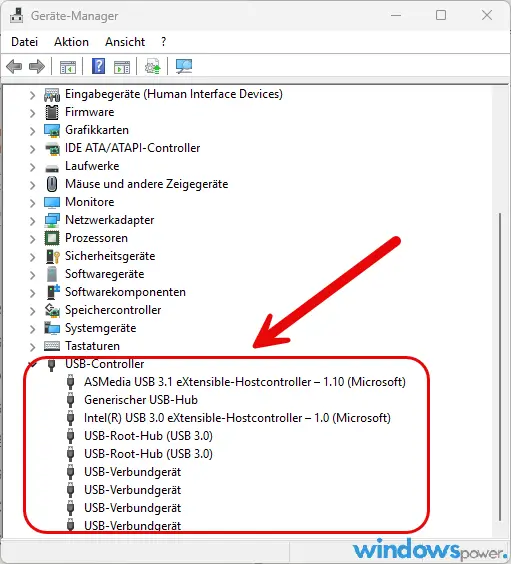
Task: Click the Laufwerke drive icon
Action: coord(52,168)
